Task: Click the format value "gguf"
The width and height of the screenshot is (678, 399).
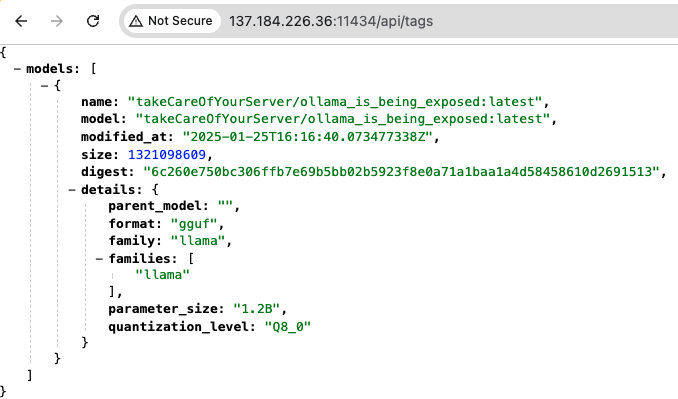Action: pos(194,224)
